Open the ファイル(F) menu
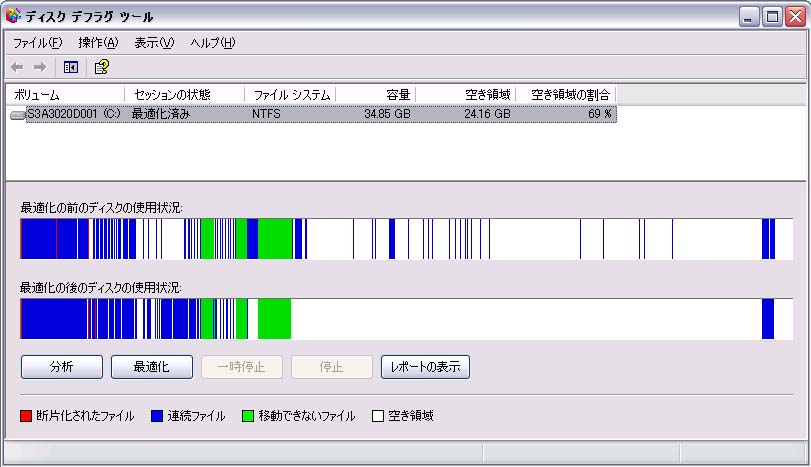 [x=37, y=43]
